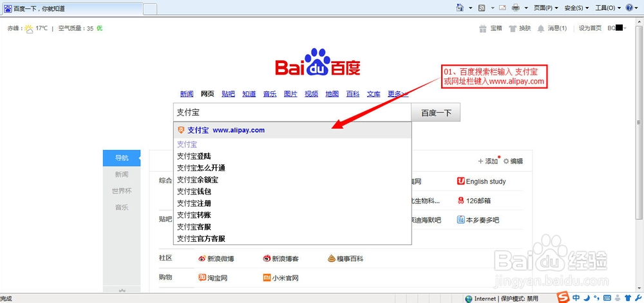The height and width of the screenshot is (303, 644).
Task: Open the 页面(P) menu
Action: (x=546, y=8)
